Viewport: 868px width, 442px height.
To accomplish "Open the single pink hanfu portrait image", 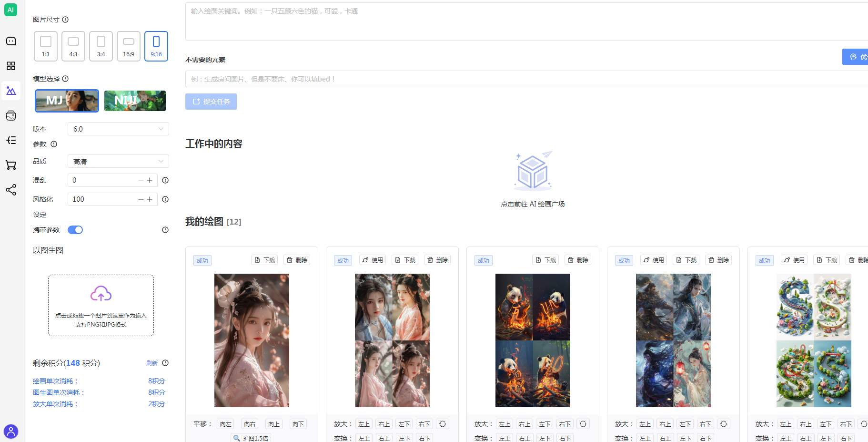I will [252, 340].
